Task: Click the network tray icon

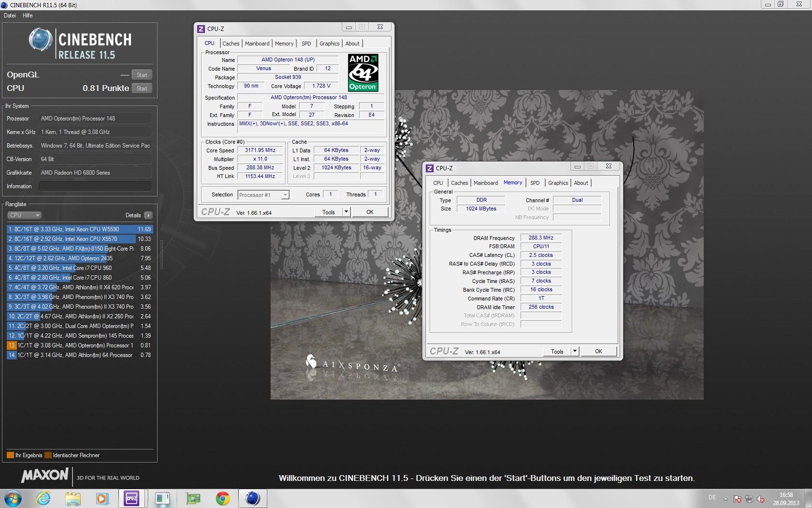Action: [x=749, y=499]
